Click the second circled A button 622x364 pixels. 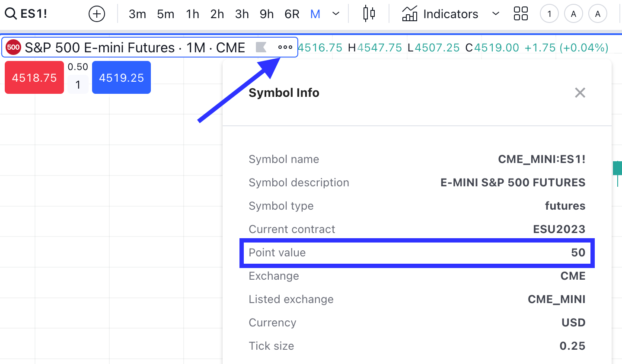point(598,14)
